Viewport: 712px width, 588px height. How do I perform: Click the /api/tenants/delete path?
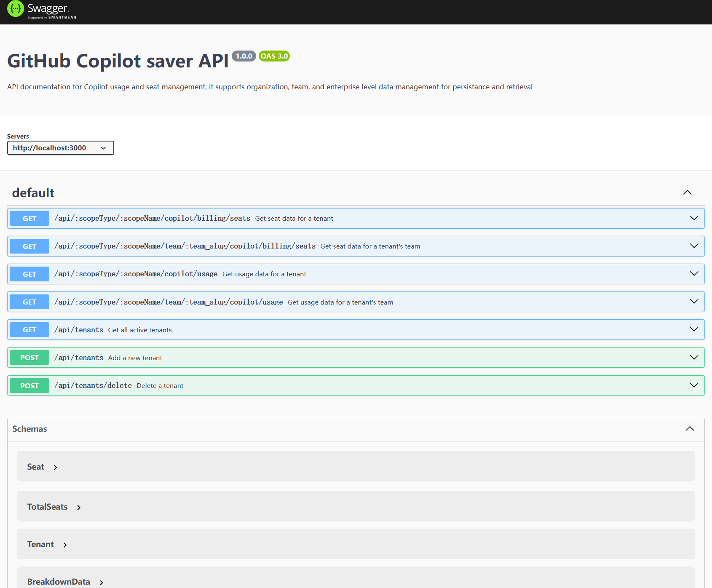pos(93,385)
